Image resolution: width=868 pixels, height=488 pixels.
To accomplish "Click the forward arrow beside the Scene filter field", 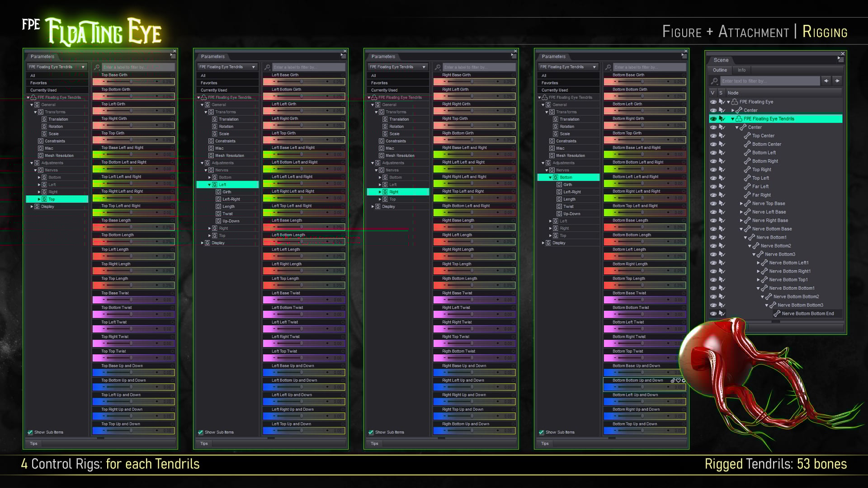I will point(837,81).
